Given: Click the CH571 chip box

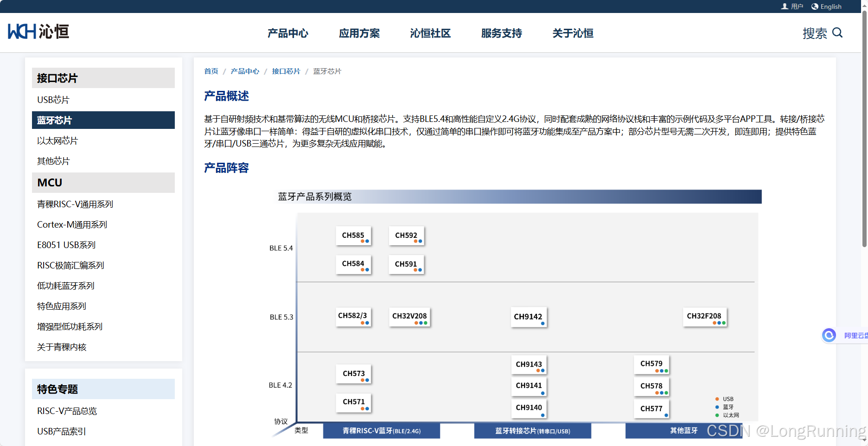Looking at the screenshot, I should 354,403.
